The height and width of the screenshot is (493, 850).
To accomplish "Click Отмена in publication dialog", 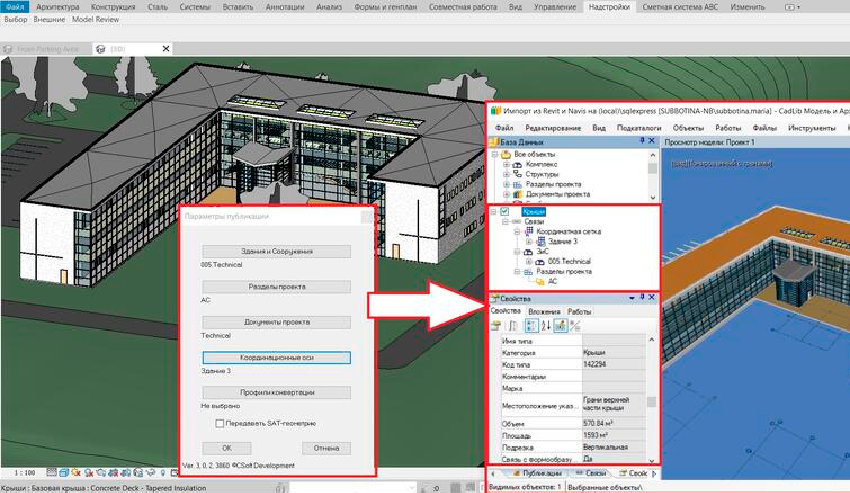I will pos(326,448).
